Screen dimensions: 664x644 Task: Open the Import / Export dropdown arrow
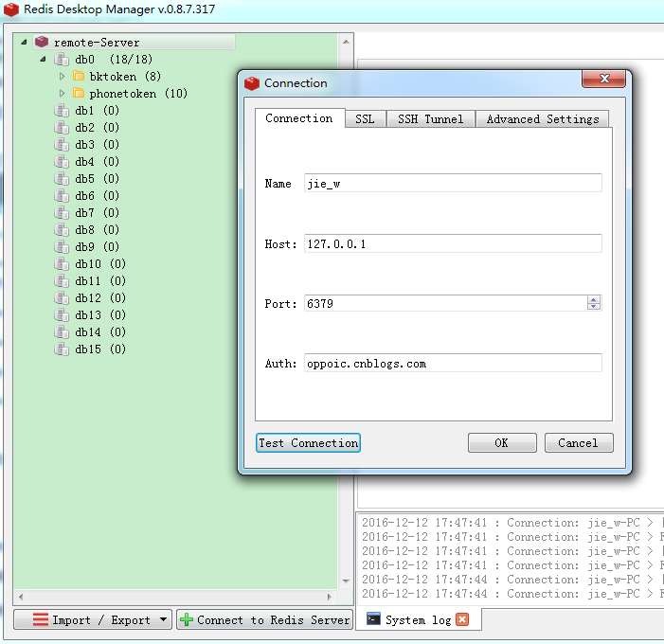(163, 620)
